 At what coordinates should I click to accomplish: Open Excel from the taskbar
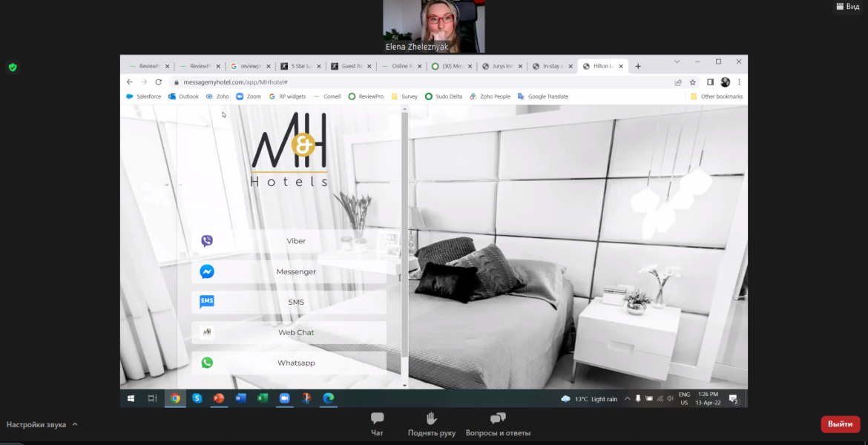tap(263, 398)
